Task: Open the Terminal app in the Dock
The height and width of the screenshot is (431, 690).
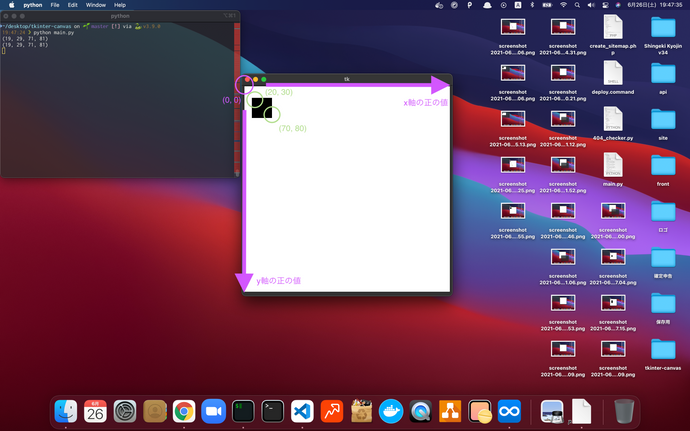Action: [x=272, y=411]
